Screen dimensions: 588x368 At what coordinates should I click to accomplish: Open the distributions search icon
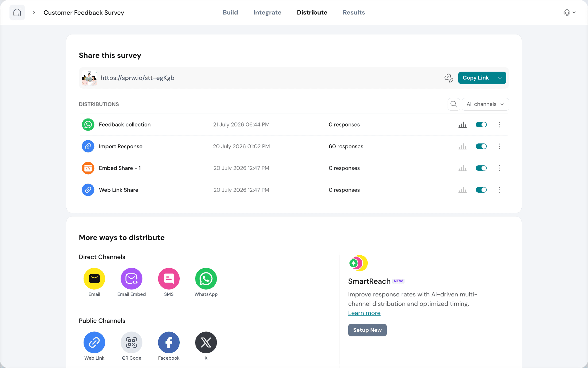454,104
